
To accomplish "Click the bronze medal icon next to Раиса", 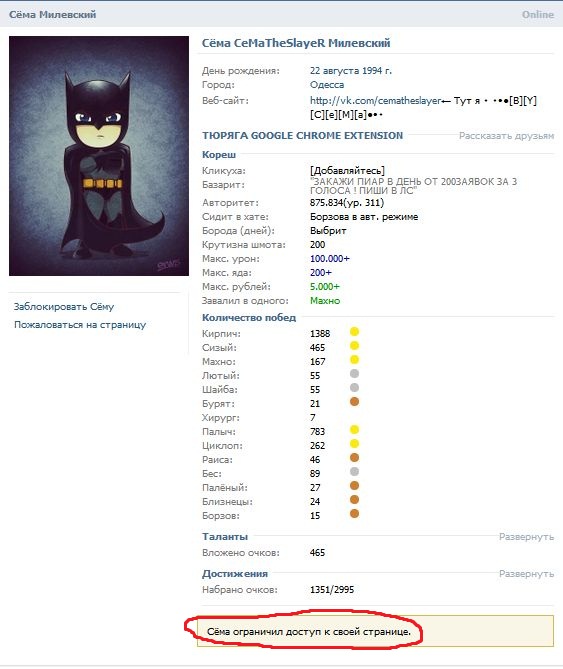I will [354, 458].
